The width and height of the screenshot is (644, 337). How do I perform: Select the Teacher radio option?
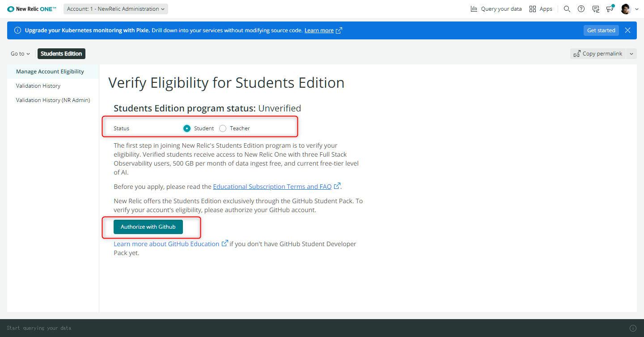pos(223,128)
